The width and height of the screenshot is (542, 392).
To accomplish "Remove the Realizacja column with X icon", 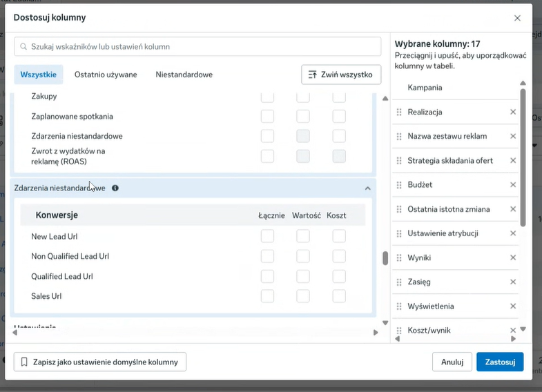I will coord(513,112).
